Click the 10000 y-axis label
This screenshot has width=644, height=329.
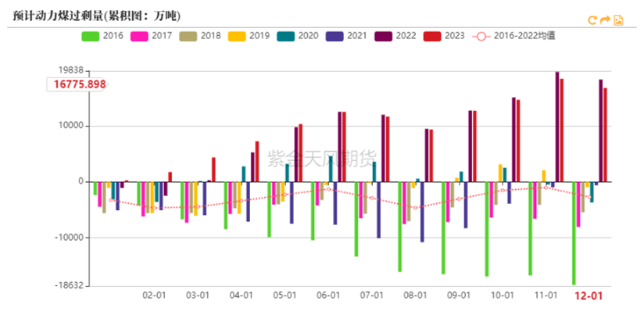(x=71, y=126)
